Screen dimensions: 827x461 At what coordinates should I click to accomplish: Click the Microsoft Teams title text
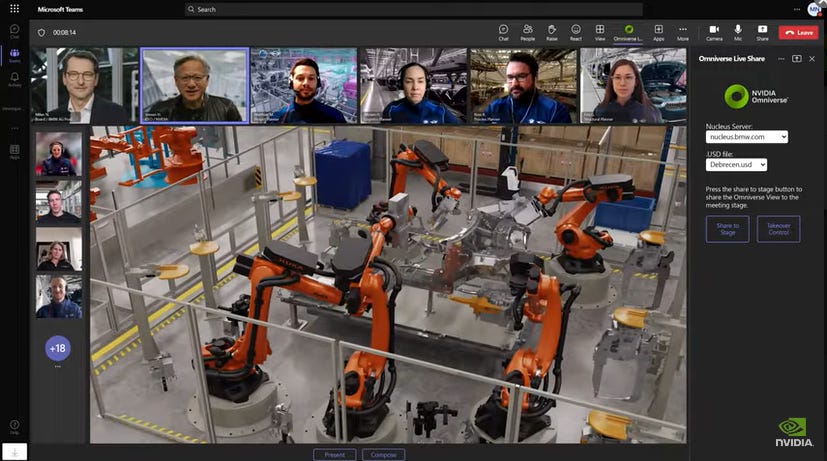[x=60, y=9]
